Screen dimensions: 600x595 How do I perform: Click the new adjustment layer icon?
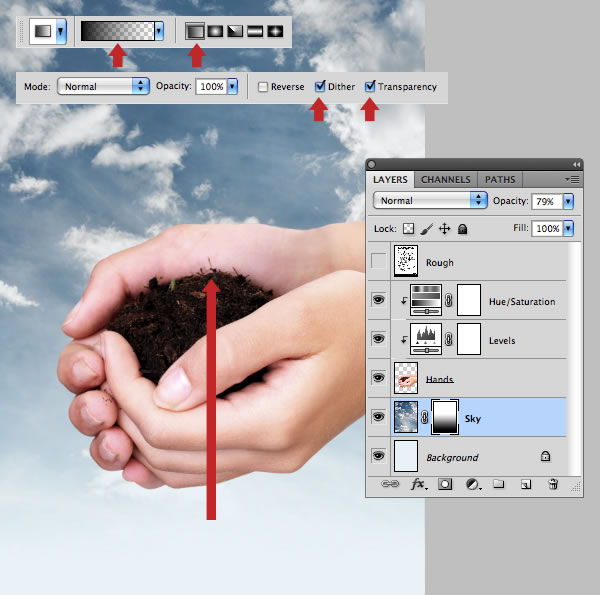pyautogui.click(x=473, y=484)
